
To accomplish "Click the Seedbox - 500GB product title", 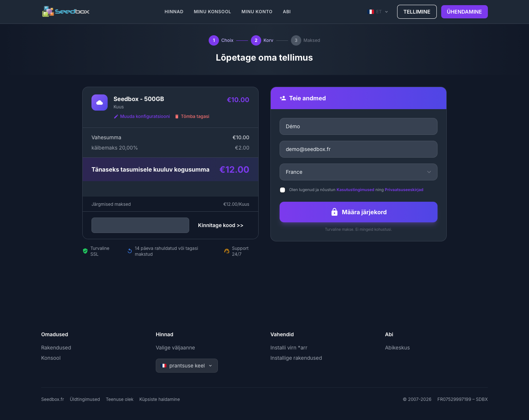I will click(139, 99).
